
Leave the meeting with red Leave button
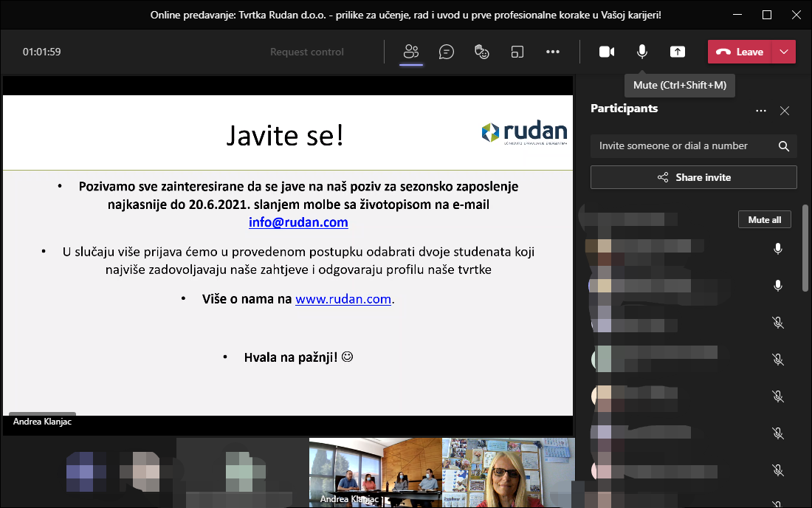[740, 52]
